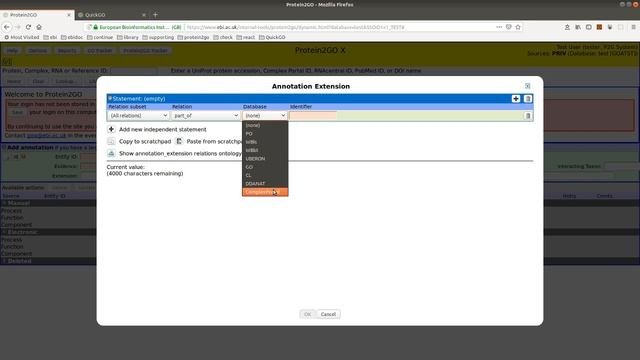
Task: Open the browser Home page
Action: [x=39, y=27]
